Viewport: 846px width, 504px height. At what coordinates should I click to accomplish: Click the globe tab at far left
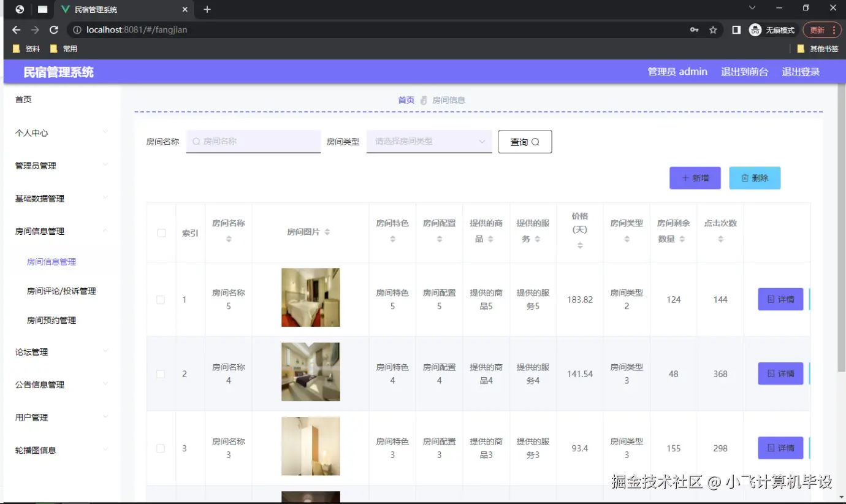click(x=20, y=9)
